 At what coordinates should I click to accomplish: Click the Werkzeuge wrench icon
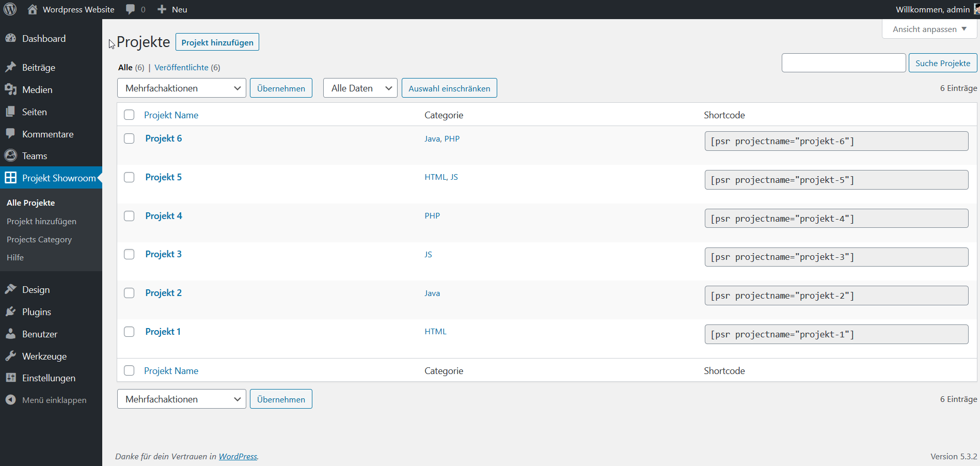10,356
